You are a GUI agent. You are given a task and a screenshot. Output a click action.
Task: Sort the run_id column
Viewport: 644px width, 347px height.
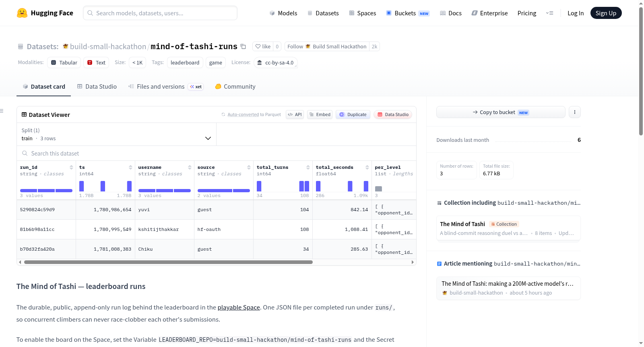pyautogui.click(x=71, y=167)
